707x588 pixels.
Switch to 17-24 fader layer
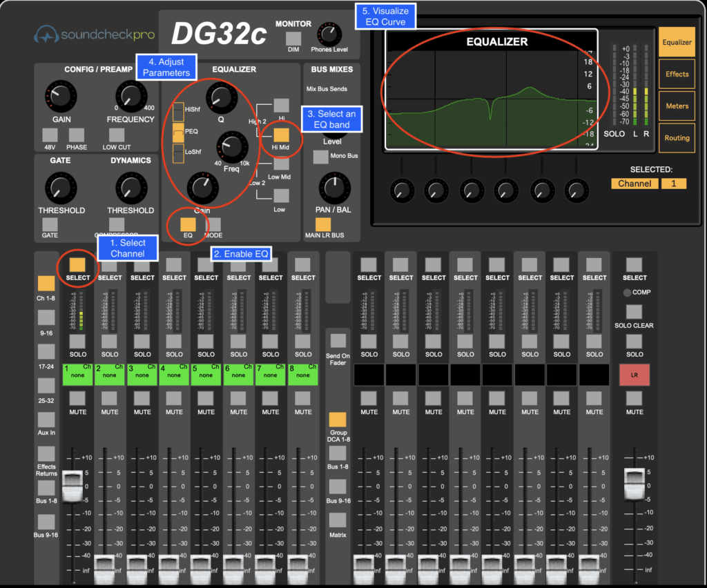click(x=46, y=351)
